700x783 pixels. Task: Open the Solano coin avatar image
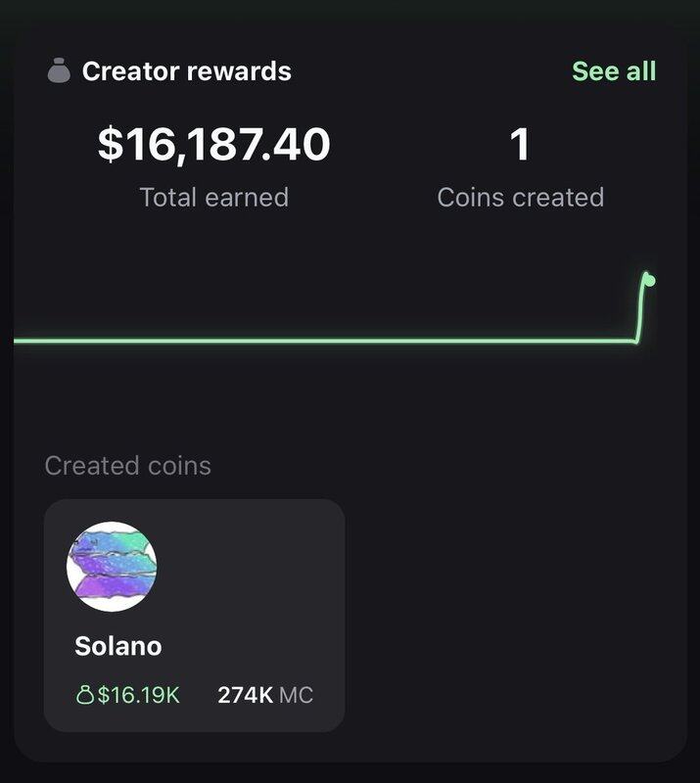point(112,567)
